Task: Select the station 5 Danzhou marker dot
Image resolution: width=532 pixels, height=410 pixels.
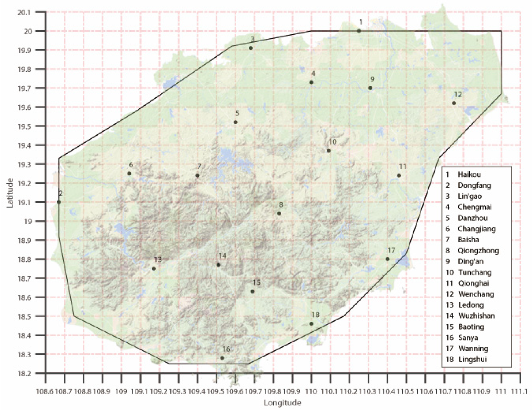Action: 236,122
